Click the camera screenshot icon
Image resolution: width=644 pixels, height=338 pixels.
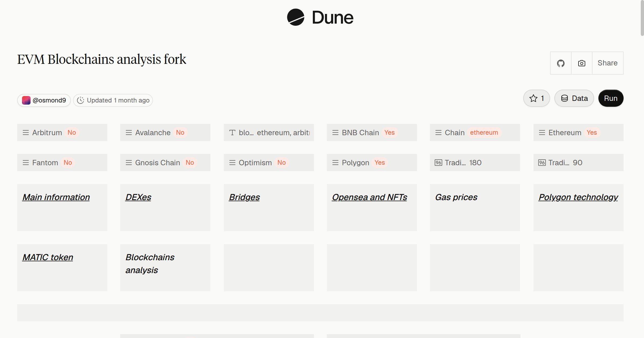click(582, 63)
